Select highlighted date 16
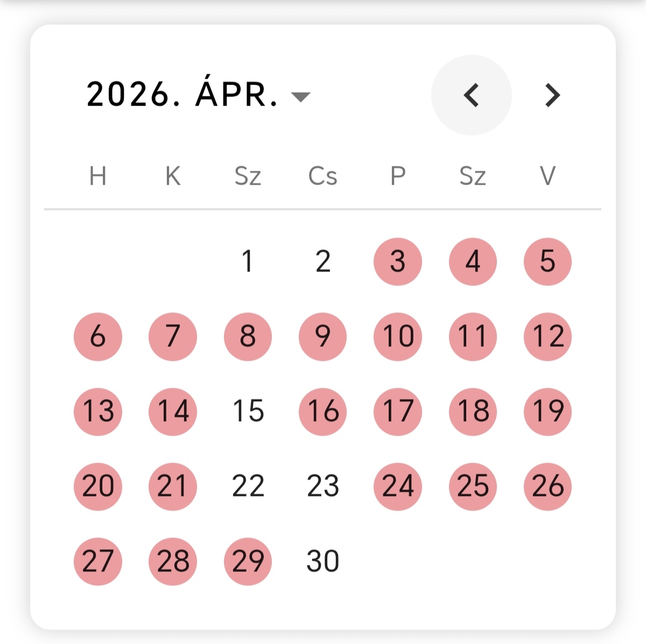The width and height of the screenshot is (646, 644). (323, 411)
